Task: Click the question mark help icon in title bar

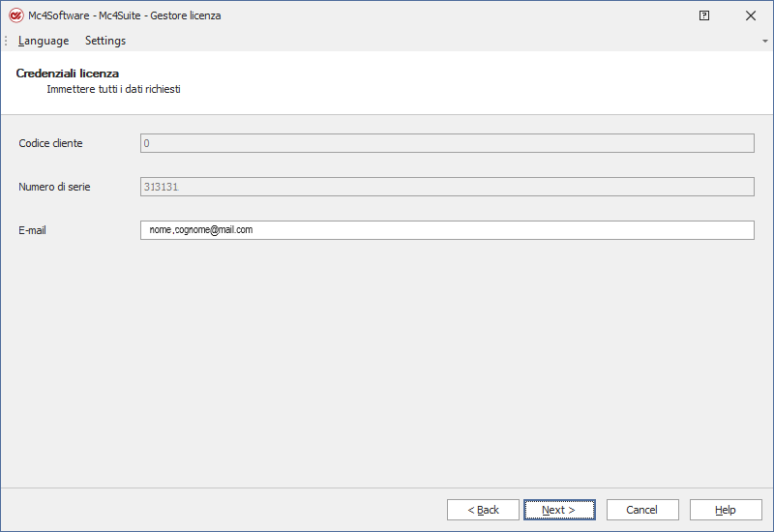Action: (x=704, y=15)
